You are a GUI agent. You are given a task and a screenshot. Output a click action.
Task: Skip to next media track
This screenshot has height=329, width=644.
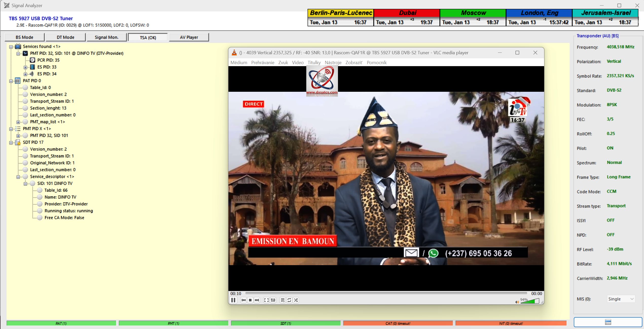[257, 300]
